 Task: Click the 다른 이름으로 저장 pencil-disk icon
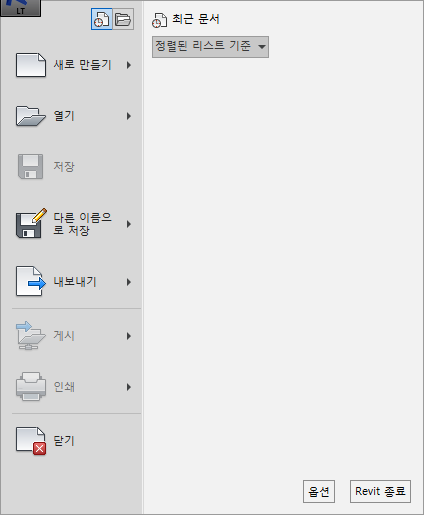click(x=31, y=223)
